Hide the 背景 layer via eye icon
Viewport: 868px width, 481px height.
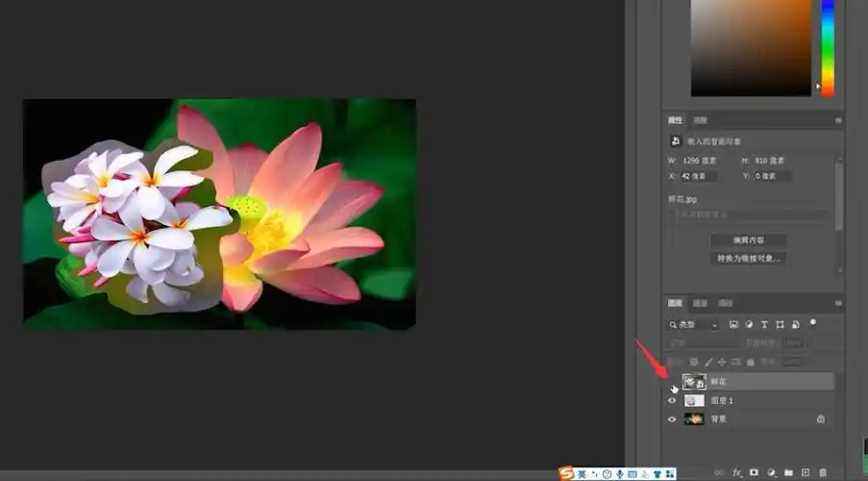pos(673,419)
